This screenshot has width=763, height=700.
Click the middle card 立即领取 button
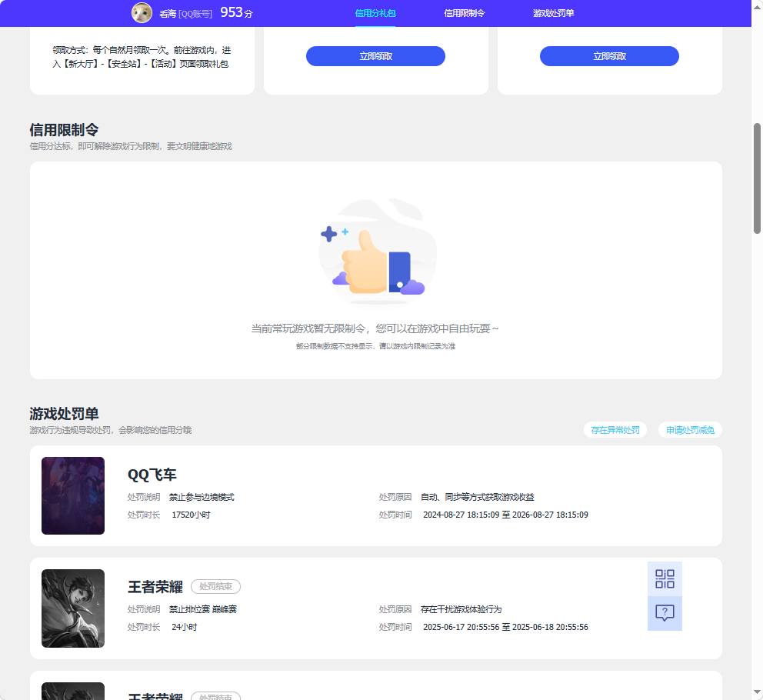[375, 56]
